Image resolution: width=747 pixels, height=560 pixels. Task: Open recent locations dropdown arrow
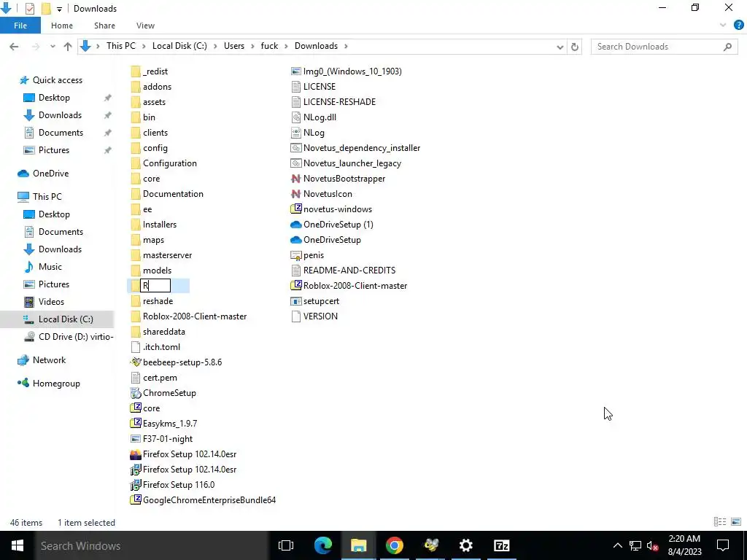pyautogui.click(x=53, y=47)
